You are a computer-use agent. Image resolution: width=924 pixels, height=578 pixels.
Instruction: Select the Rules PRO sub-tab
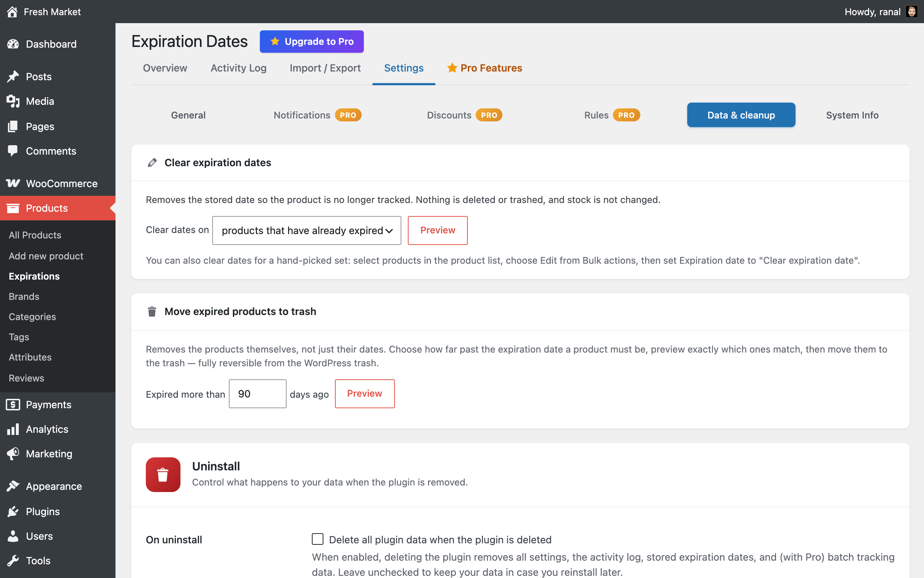click(x=612, y=115)
